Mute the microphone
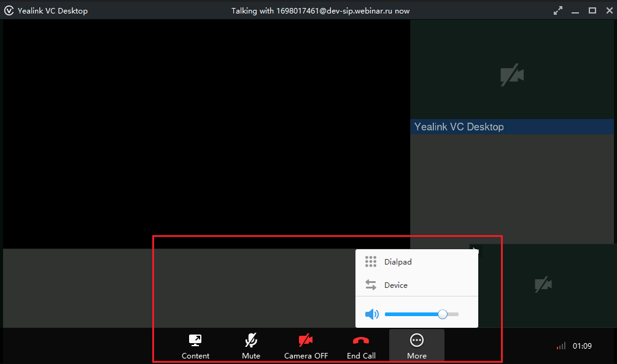This screenshot has height=364, width=617. (x=251, y=345)
